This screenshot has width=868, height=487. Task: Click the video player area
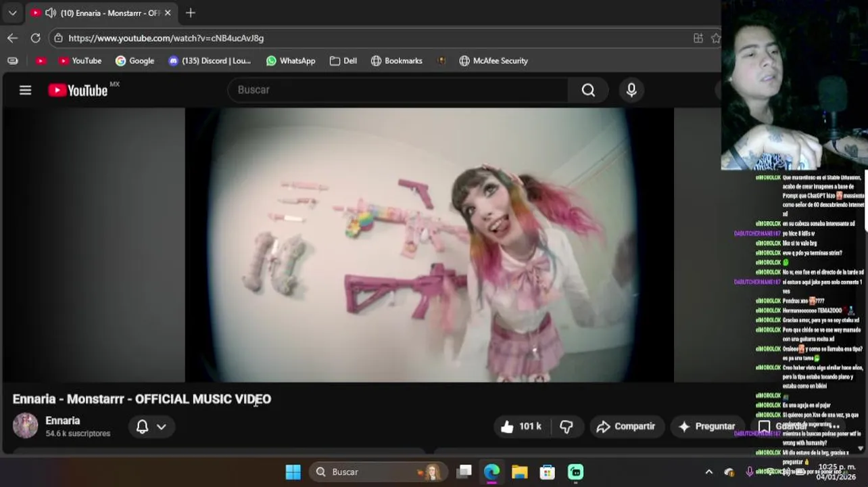pyautogui.click(x=429, y=245)
